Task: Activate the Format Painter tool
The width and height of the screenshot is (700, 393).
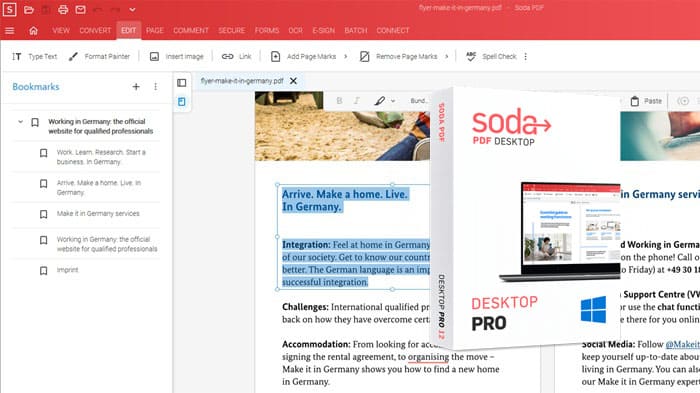Action: (x=99, y=56)
